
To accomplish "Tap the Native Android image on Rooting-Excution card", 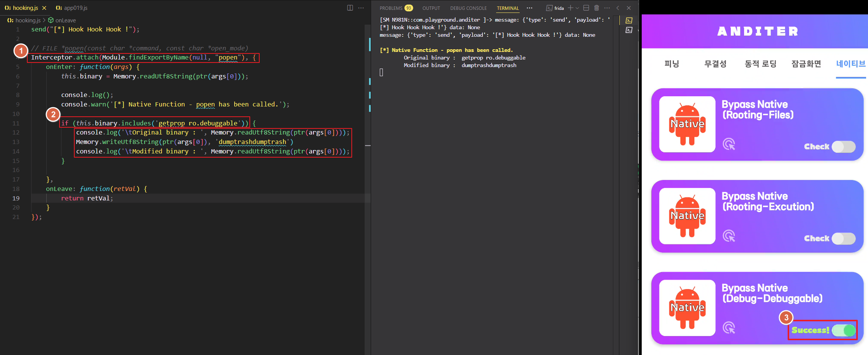I will tap(687, 216).
